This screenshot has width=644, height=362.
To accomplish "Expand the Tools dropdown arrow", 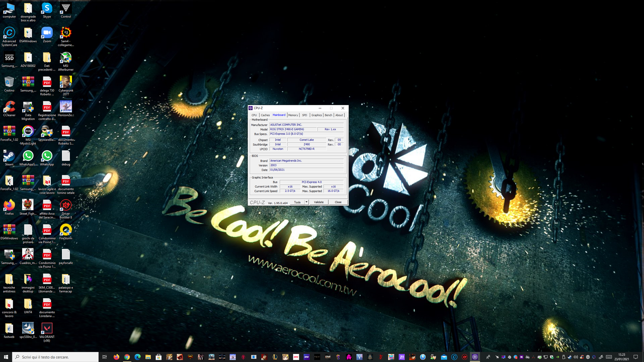I will pyautogui.click(x=306, y=202).
